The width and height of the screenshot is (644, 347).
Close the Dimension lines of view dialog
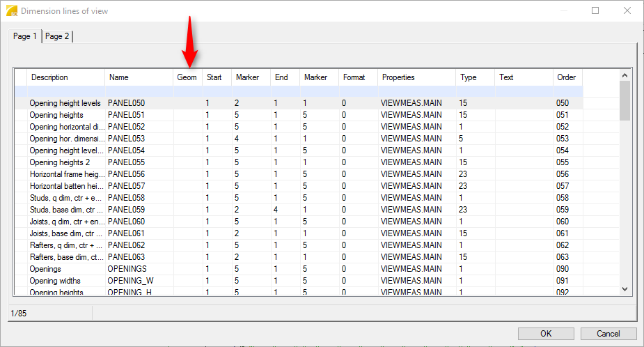627,11
